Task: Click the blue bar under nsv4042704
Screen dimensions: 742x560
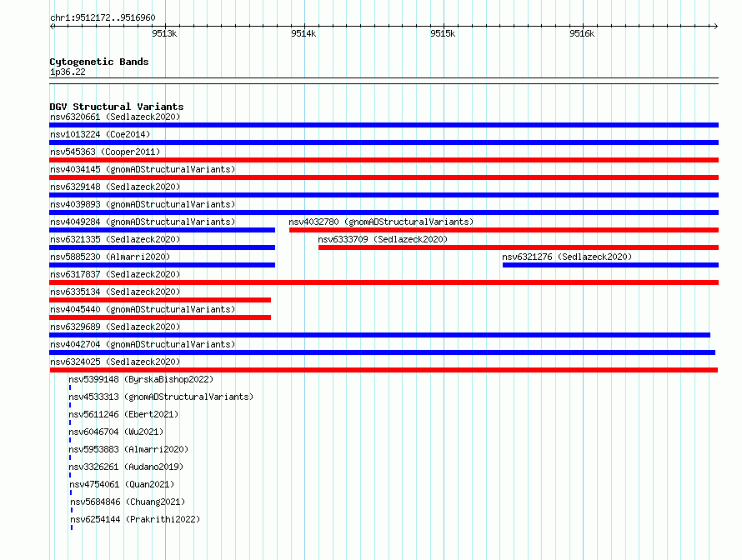Action: click(383, 352)
